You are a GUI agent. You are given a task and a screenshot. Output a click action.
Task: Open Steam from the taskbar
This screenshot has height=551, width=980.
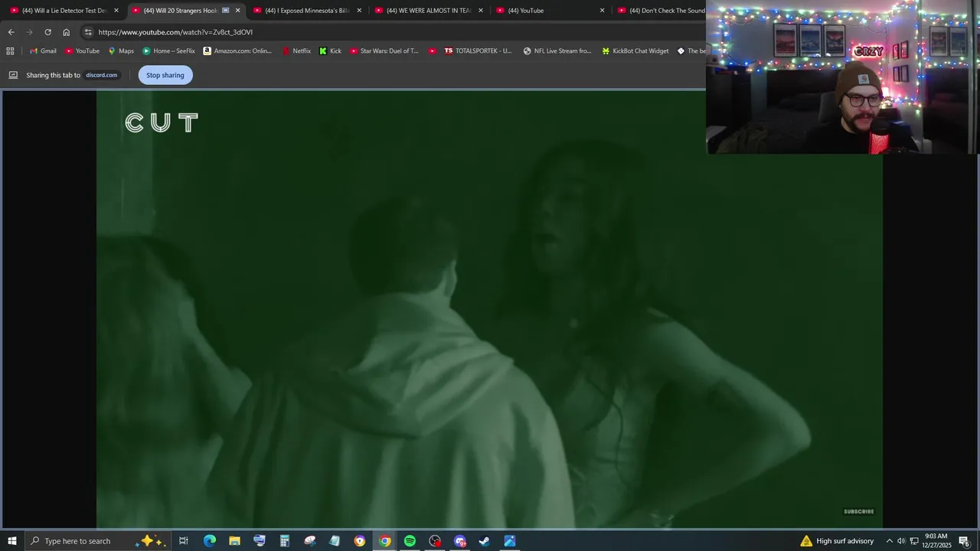coord(484,541)
